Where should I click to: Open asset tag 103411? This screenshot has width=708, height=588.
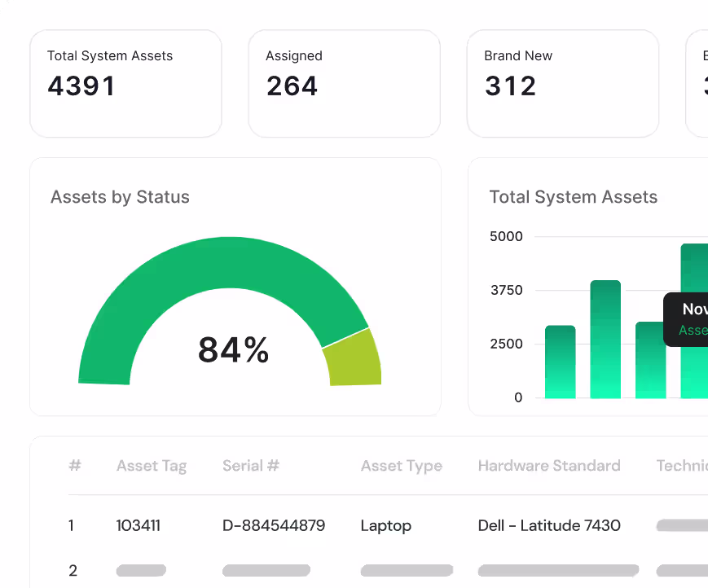click(139, 526)
